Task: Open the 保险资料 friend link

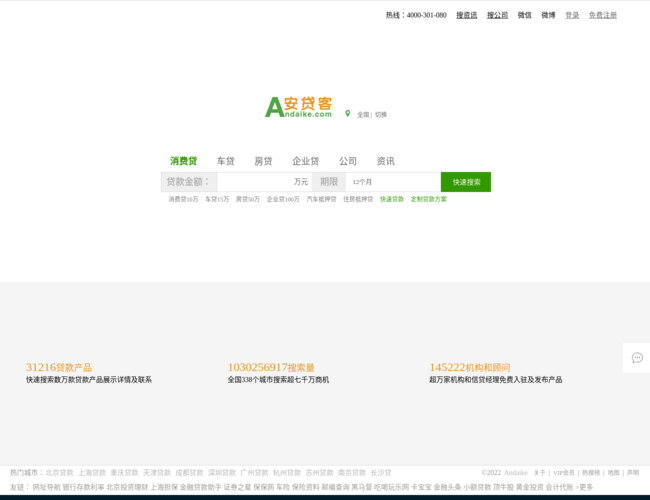Action: click(x=306, y=487)
